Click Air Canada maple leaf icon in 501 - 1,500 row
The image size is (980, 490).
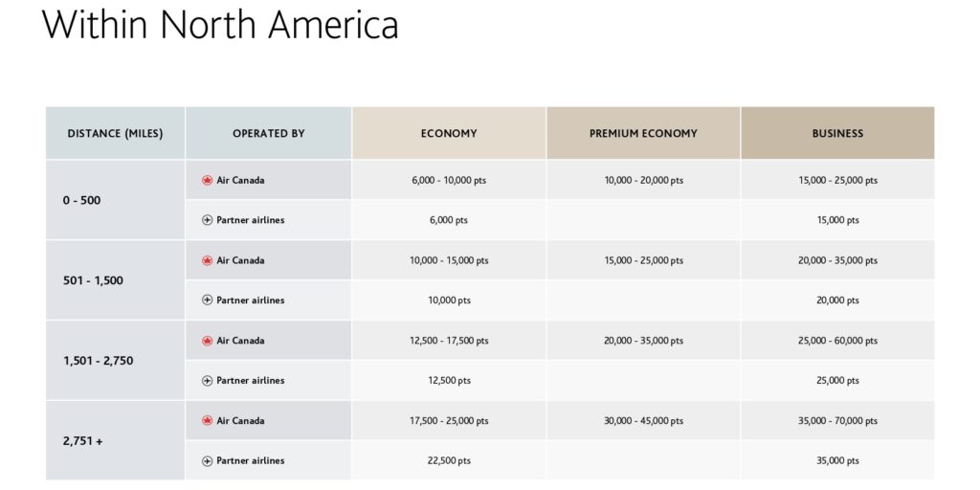[207, 260]
